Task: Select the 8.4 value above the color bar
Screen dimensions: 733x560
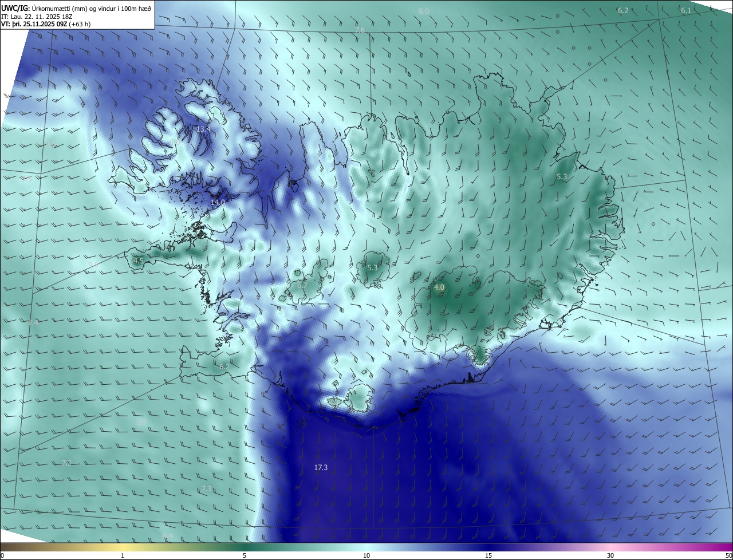Action: pyautogui.click(x=168, y=535)
